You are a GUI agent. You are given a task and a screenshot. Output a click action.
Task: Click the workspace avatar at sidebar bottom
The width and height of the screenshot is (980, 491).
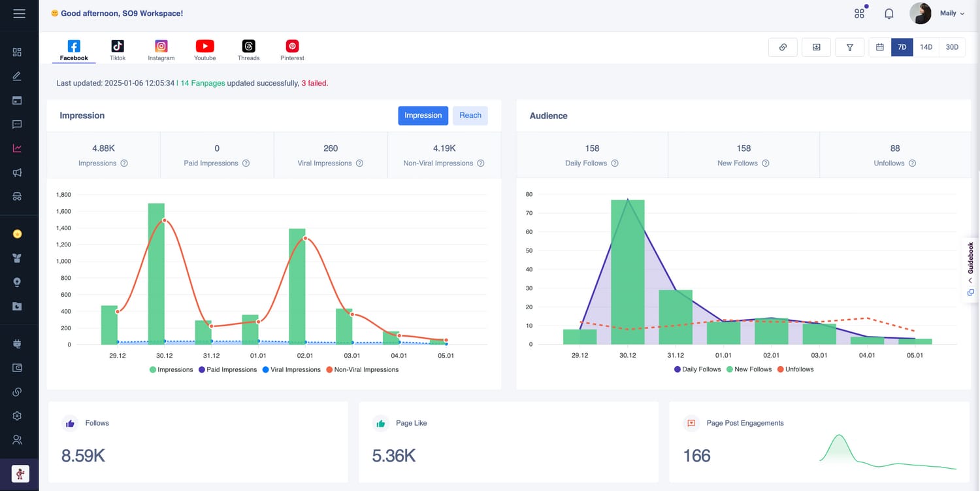[20, 473]
